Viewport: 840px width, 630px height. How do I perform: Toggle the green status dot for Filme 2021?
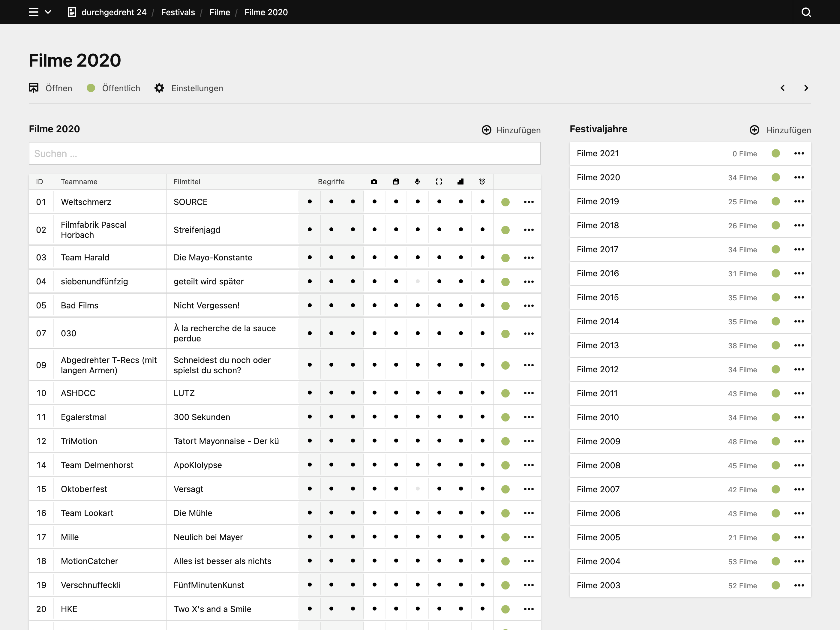coord(776,153)
